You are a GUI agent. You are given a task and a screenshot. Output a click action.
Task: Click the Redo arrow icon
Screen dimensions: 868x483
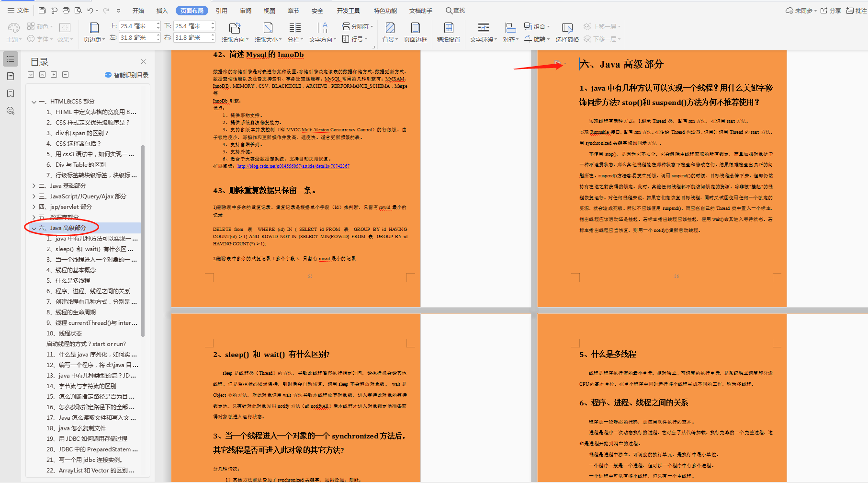(106, 11)
